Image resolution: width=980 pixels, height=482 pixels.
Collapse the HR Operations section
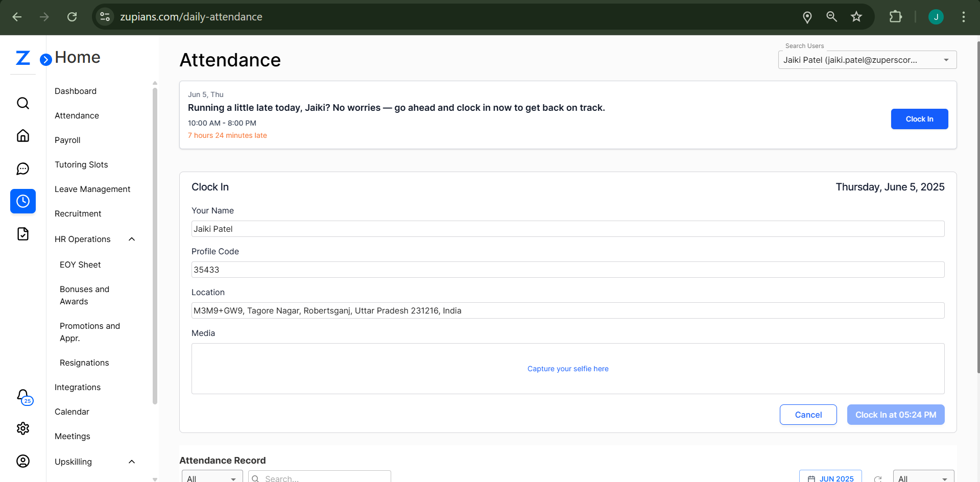pos(132,238)
